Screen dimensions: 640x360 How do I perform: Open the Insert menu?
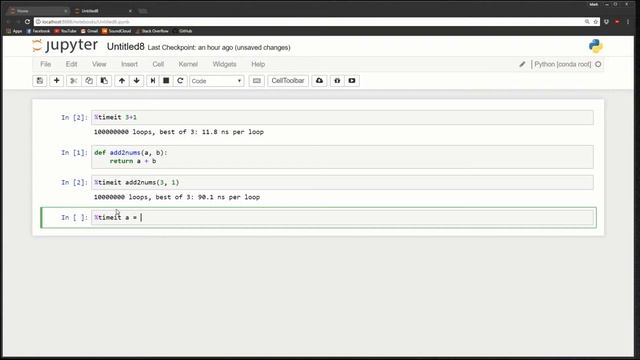(129, 64)
